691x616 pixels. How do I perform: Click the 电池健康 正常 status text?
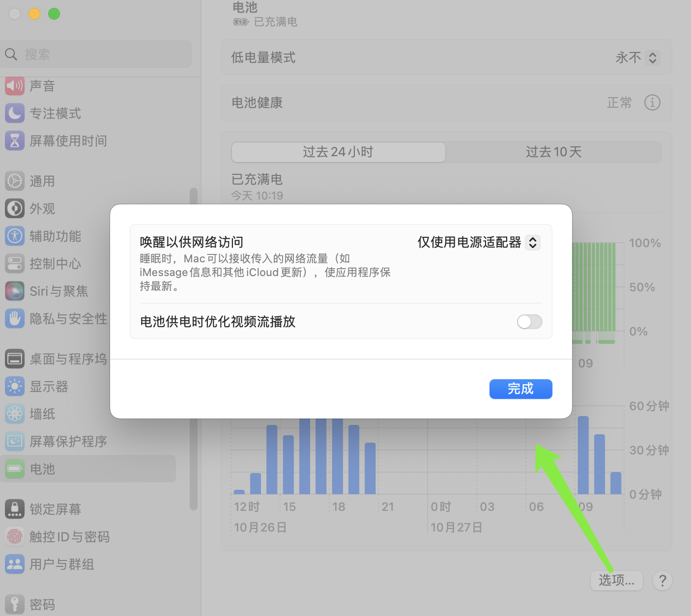[619, 103]
